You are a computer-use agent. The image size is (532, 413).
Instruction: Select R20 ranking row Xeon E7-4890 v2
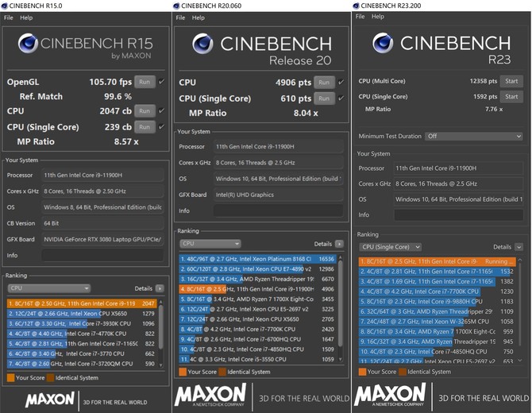click(x=257, y=268)
